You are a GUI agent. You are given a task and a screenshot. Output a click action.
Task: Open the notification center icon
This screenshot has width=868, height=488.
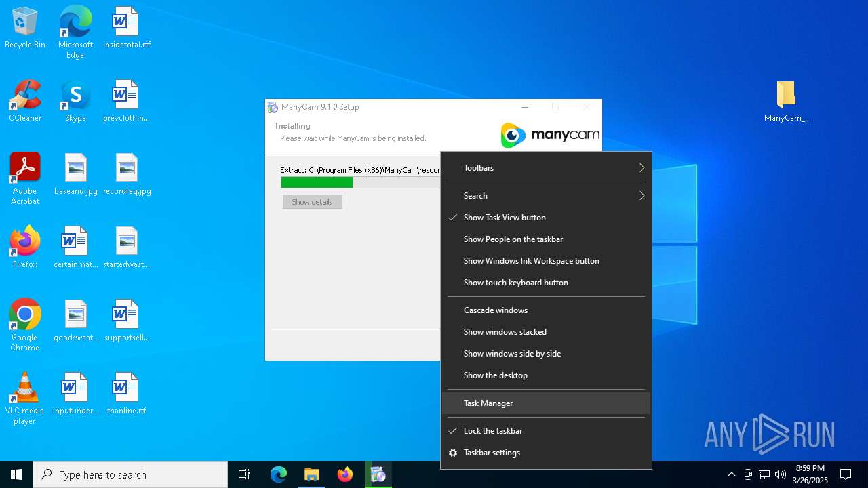846,474
